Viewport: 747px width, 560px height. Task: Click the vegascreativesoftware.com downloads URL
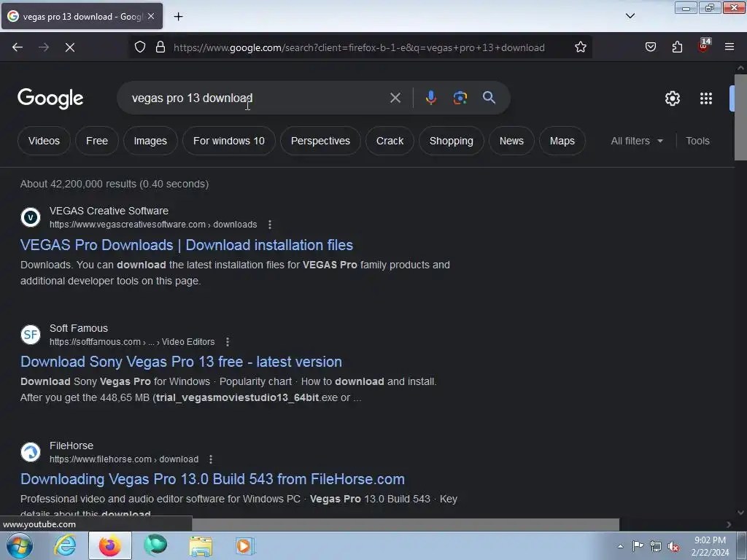pos(153,225)
